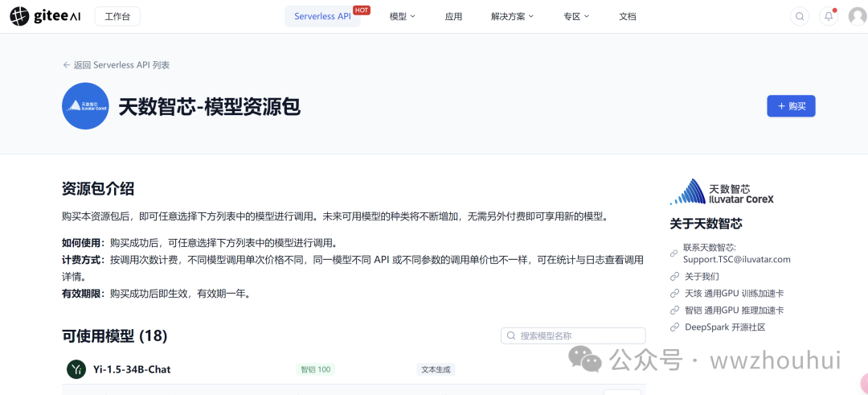The height and width of the screenshot is (395, 868).
Task: Click the 智铠 100 tag
Action: [316, 369]
